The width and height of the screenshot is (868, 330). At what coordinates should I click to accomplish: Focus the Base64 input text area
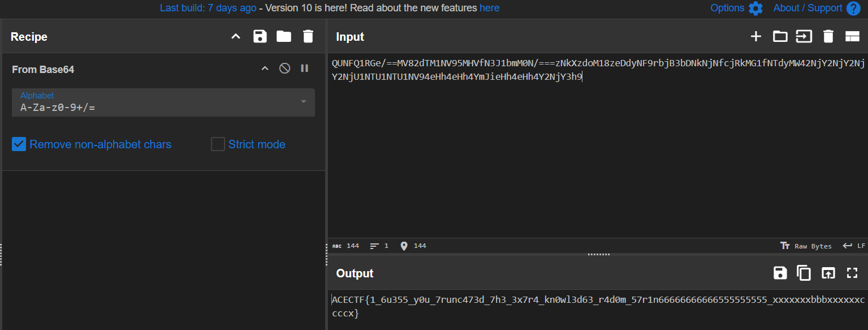click(598, 144)
